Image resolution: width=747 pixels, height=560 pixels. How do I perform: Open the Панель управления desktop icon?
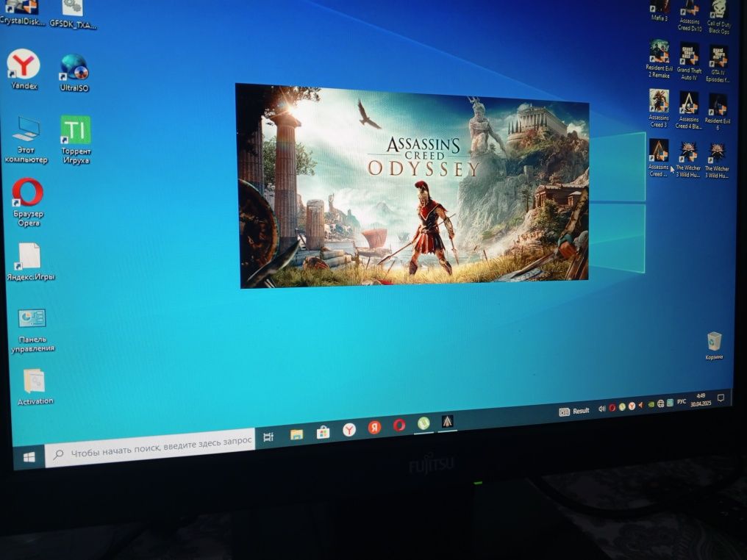32,331
